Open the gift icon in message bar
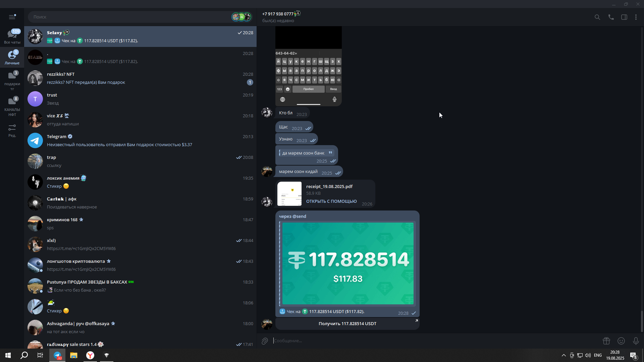This screenshot has height=362, width=644. tap(606, 341)
